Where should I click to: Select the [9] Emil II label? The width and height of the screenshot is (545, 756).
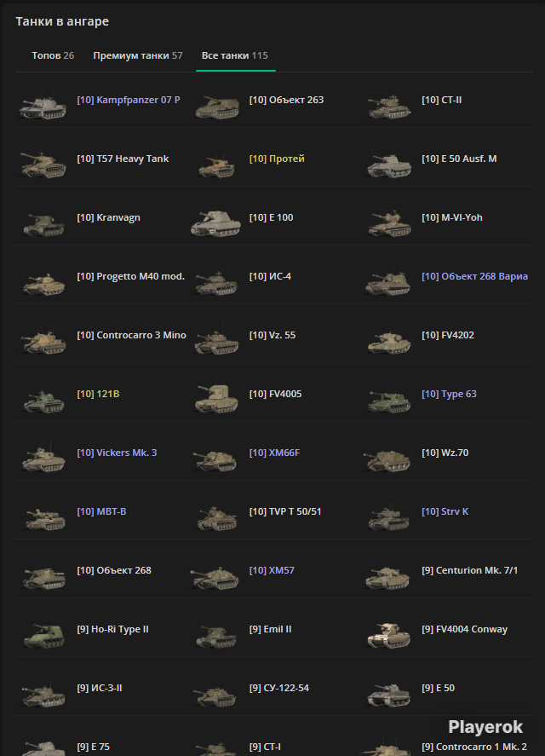pyautogui.click(x=270, y=629)
